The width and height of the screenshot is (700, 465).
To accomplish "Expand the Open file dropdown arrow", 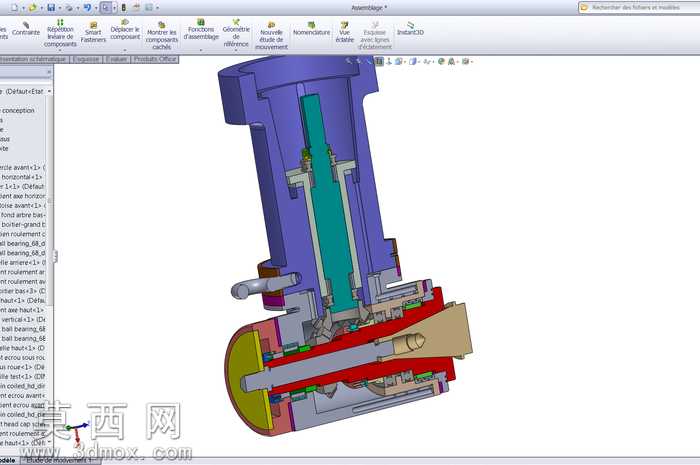I will 41,8.
